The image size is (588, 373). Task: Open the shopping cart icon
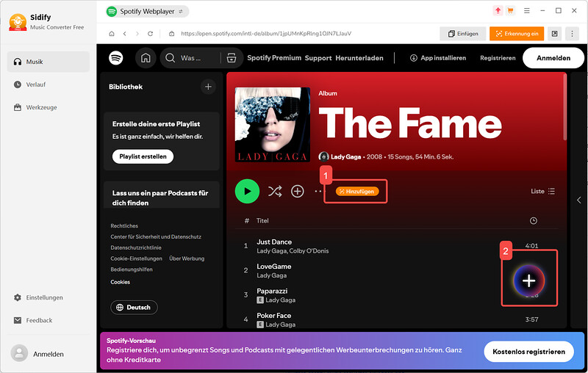pyautogui.click(x=510, y=10)
